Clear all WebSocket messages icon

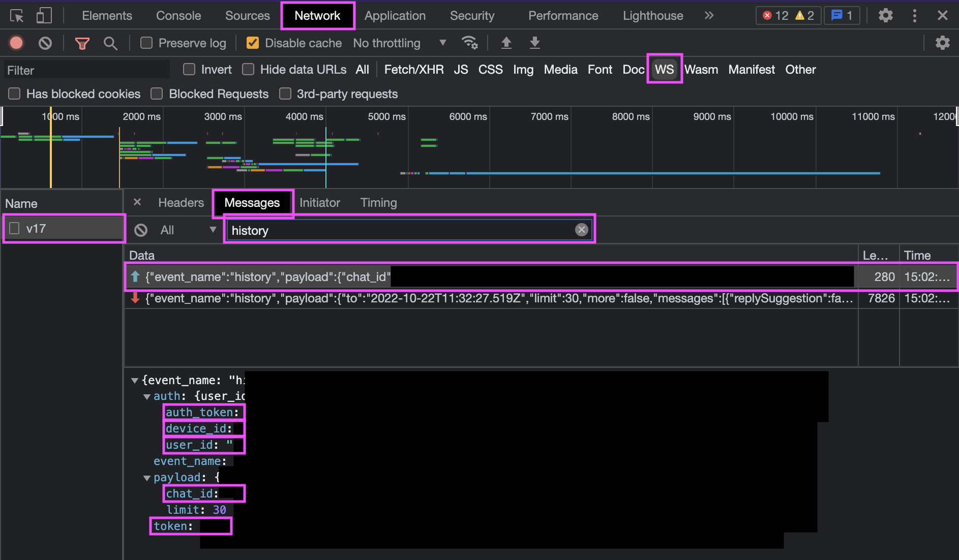pyautogui.click(x=141, y=230)
